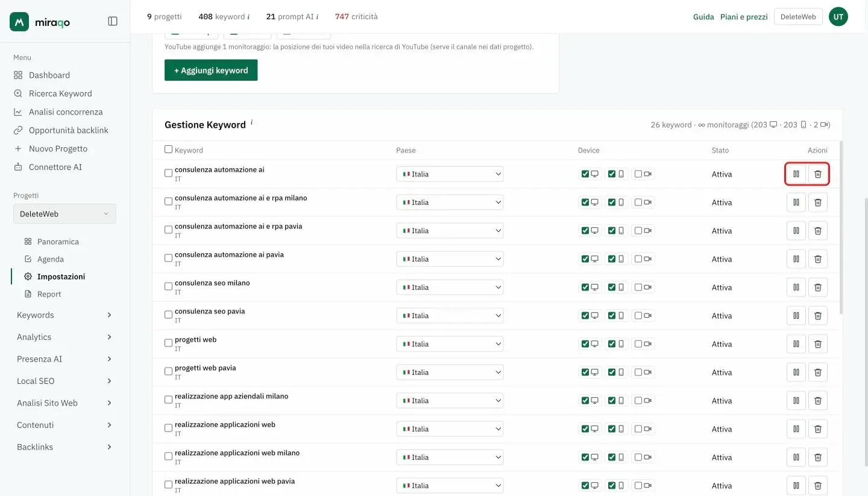Pause keyword 'realizzazione applicazioni web'
This screenshot has height=496, width=868.
click(x=796, y=429)
